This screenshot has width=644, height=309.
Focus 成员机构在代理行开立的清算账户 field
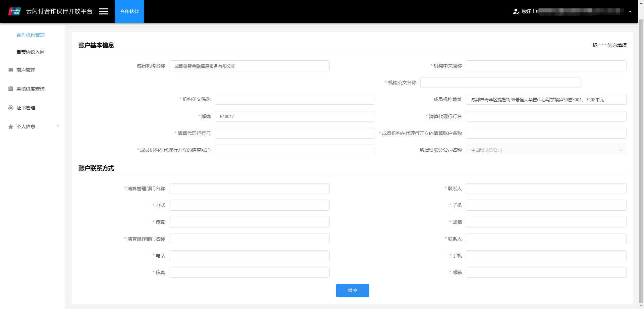click(x=295, y=150)
